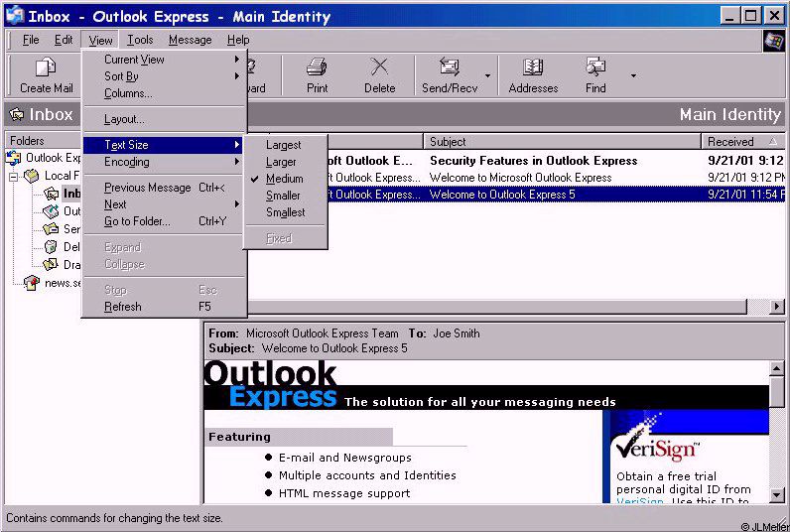Choose Previous Message menu item
Image resolution: width=790 pixels, height=532 pixels.
[164, 188]
